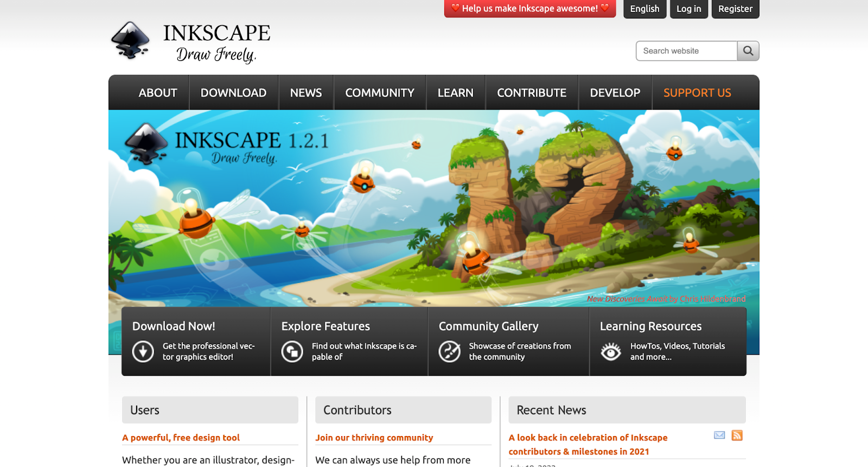Open the Community Gallery heading link

tap(489, 326)
